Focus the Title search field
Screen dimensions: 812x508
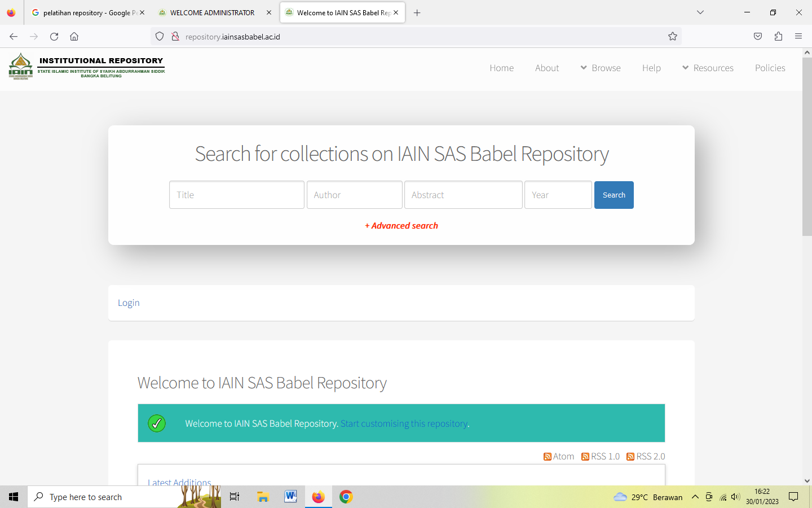[237, 195]
